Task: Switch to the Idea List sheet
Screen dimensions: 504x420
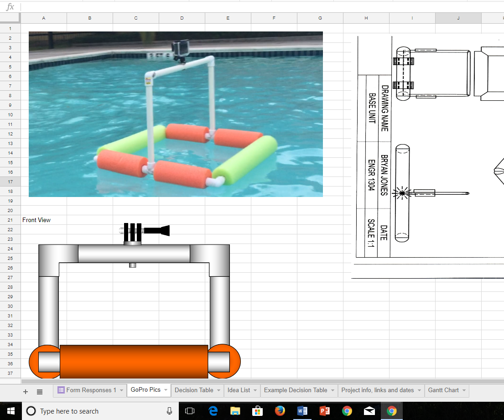Action: (239, 390)
